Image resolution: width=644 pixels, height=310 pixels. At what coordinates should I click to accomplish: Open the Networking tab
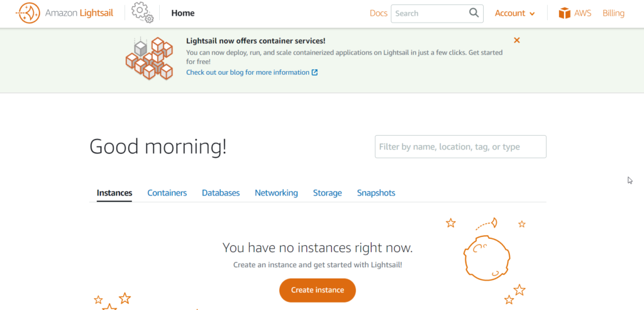tap(276, 192)
